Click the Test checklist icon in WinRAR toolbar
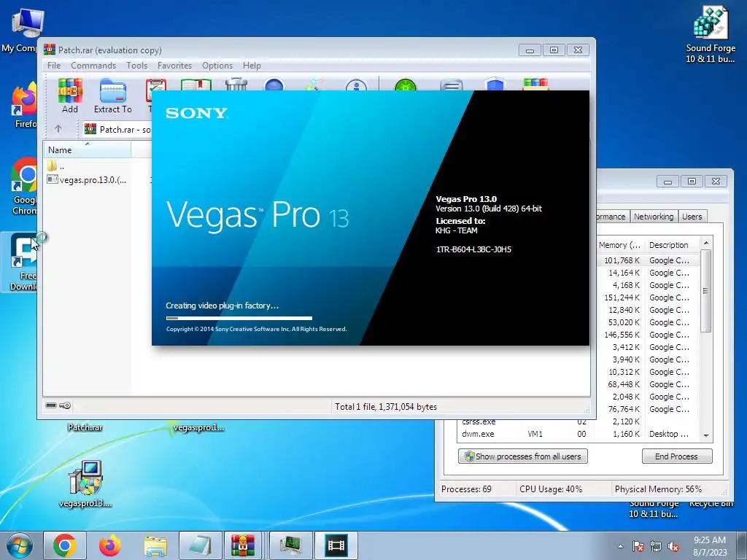747x560 pixels. click(156, 90)
